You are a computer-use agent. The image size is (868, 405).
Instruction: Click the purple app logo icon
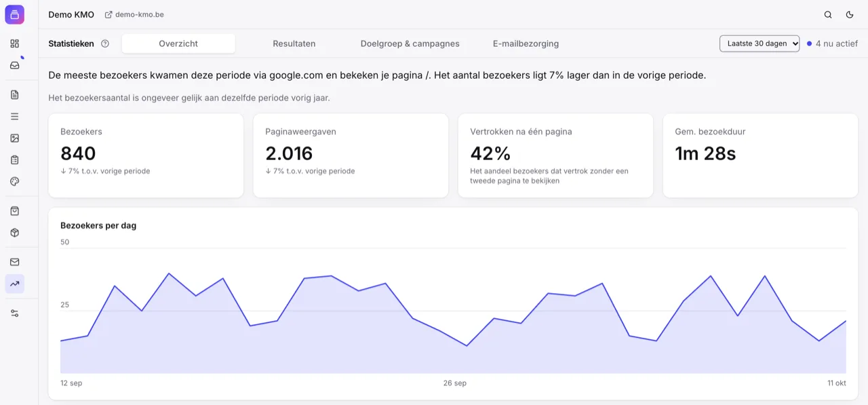(14, 14)
